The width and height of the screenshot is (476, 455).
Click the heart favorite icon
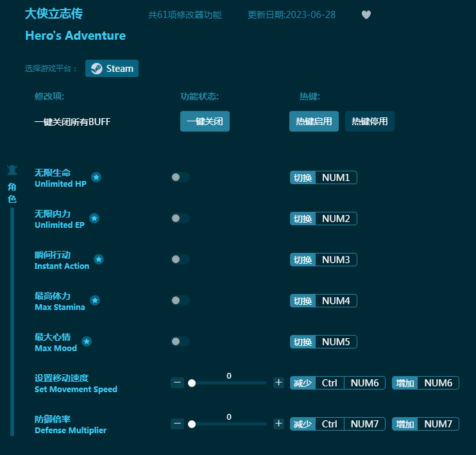366,15
